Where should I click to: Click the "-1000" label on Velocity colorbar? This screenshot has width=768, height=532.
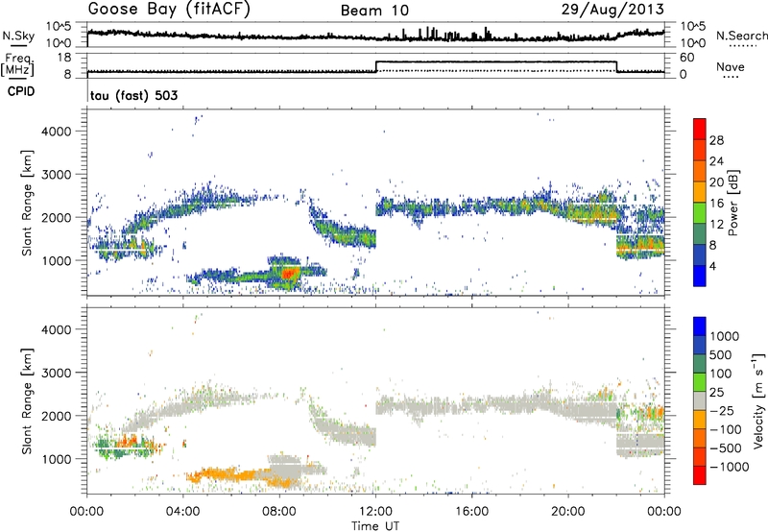(729, 467)
